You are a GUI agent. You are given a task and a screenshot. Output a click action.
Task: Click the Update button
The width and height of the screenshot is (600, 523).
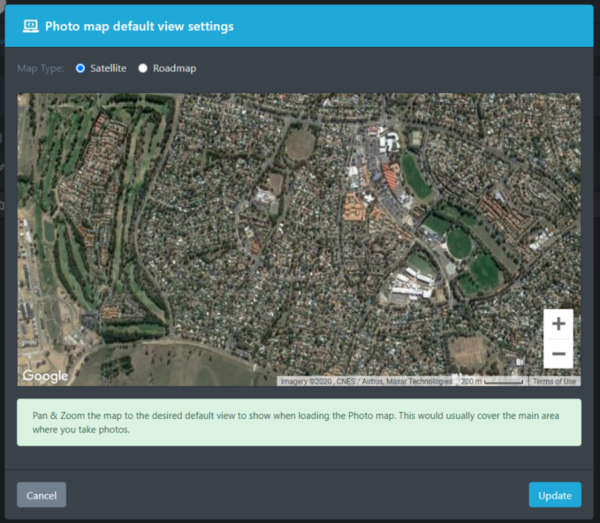point(555,495)
